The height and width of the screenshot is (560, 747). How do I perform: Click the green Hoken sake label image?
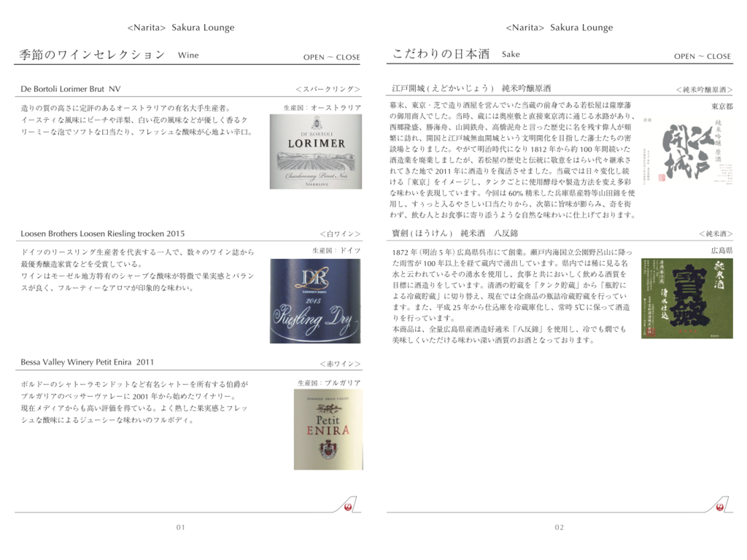(687, 298)
